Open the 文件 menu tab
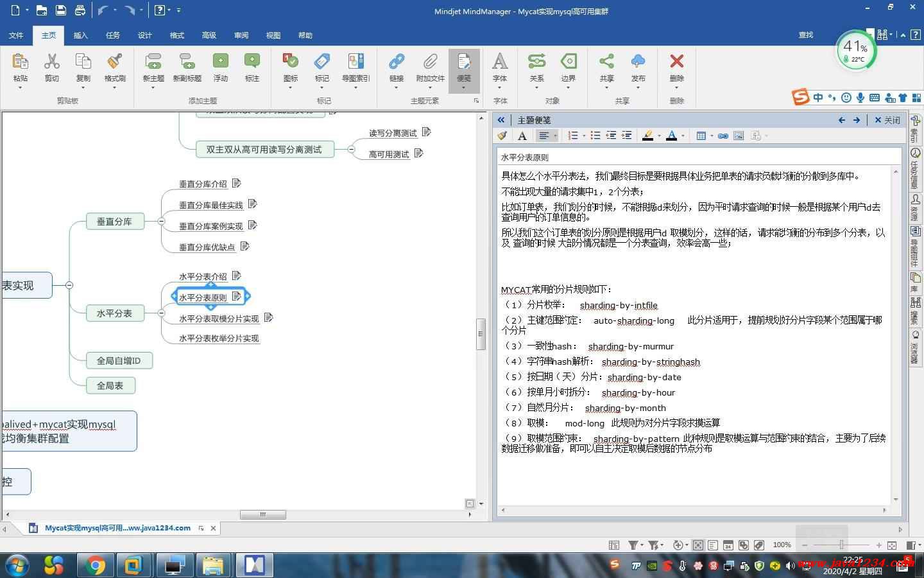Image resolution: width=924 pixels, height=578 pixels. click(x=16, y=35)
